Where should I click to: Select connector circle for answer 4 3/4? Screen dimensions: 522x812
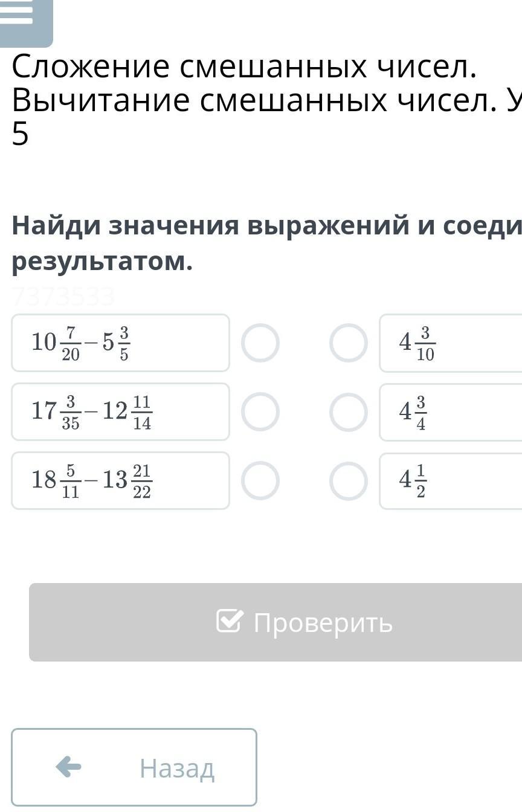tap(349, 411)
